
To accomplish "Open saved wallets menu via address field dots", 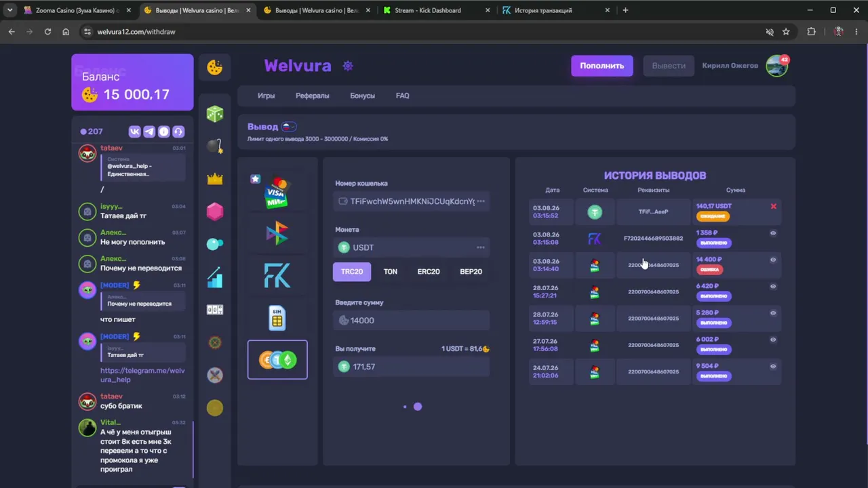I will pos(481,201).
